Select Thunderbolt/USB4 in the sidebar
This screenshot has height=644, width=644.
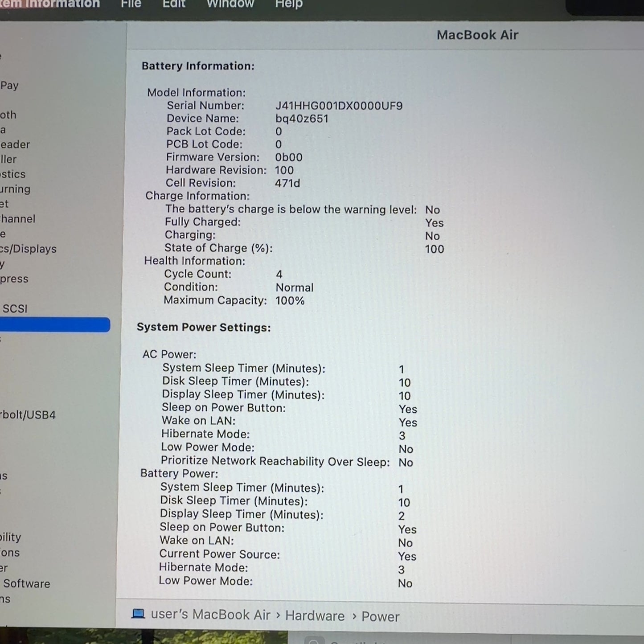[28, 415]
